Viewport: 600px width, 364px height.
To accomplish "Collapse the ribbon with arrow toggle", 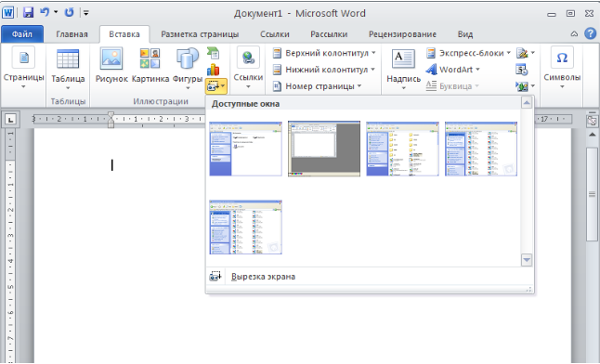I will 574,33.
